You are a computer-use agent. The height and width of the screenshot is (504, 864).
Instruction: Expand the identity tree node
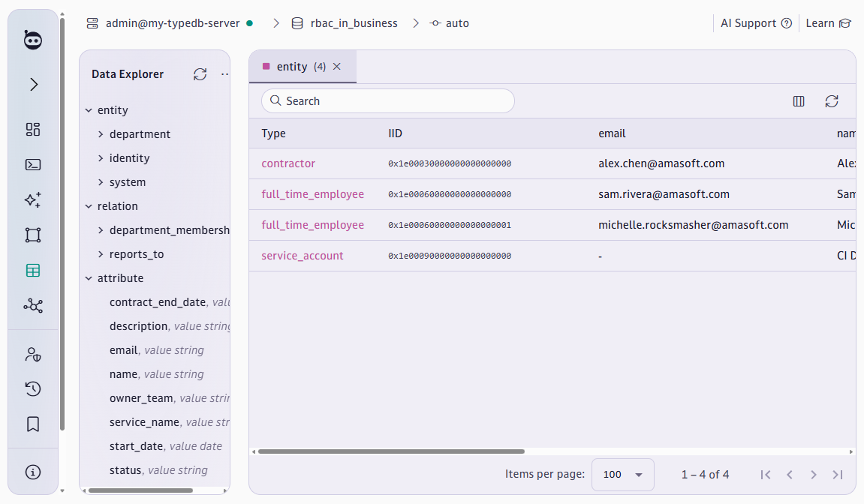pyautogui.click(x=101, y=158)
